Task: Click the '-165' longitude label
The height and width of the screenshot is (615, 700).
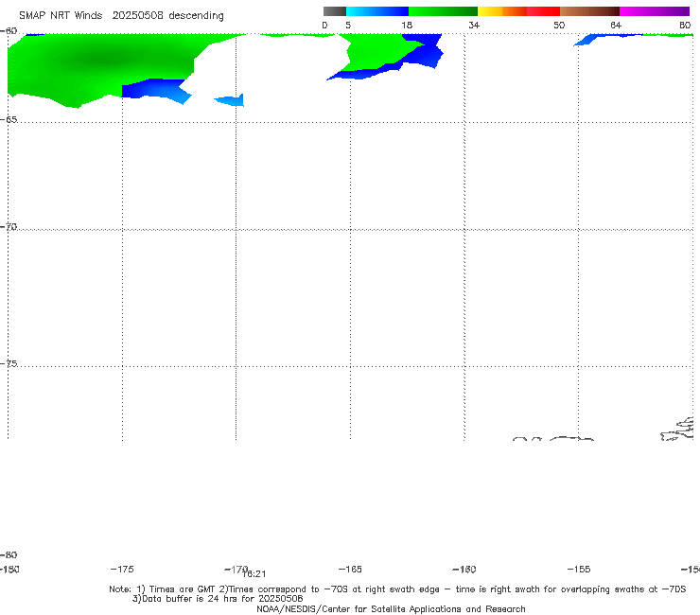Action: click(350, 569)
